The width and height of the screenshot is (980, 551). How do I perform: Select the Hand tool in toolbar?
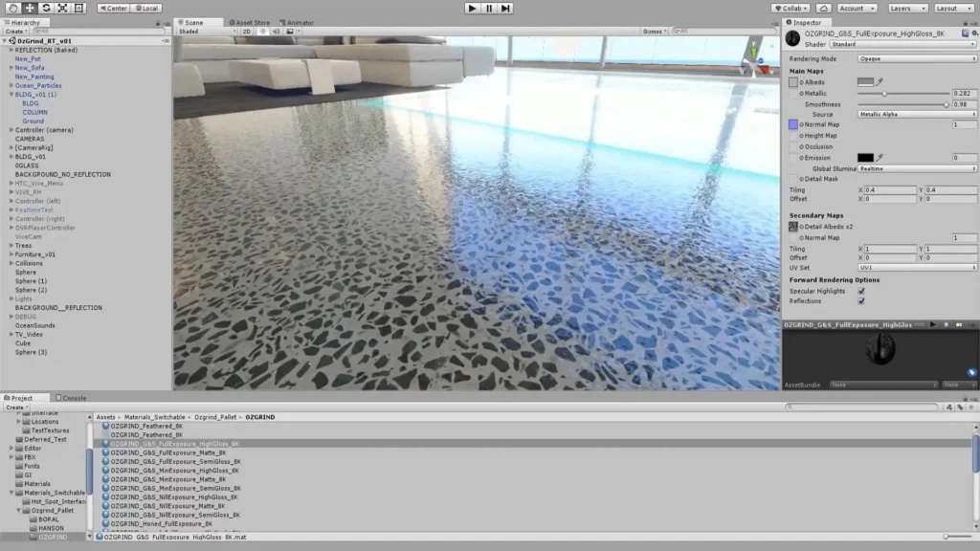coord(13,8)
